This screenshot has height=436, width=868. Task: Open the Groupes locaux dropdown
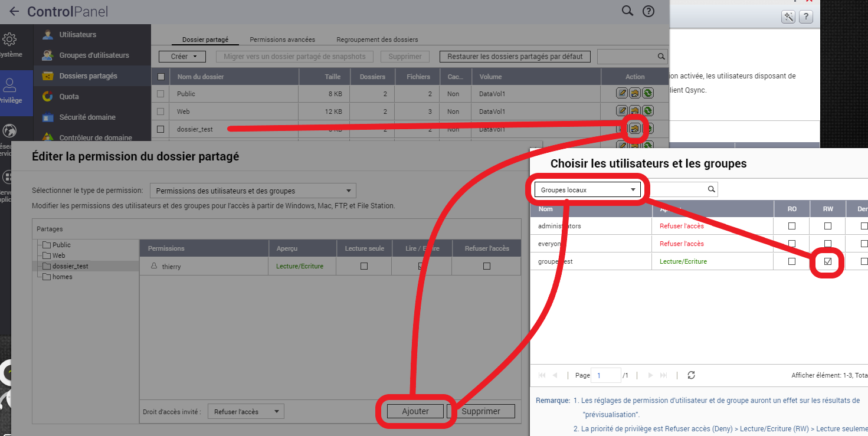[587, 190]
